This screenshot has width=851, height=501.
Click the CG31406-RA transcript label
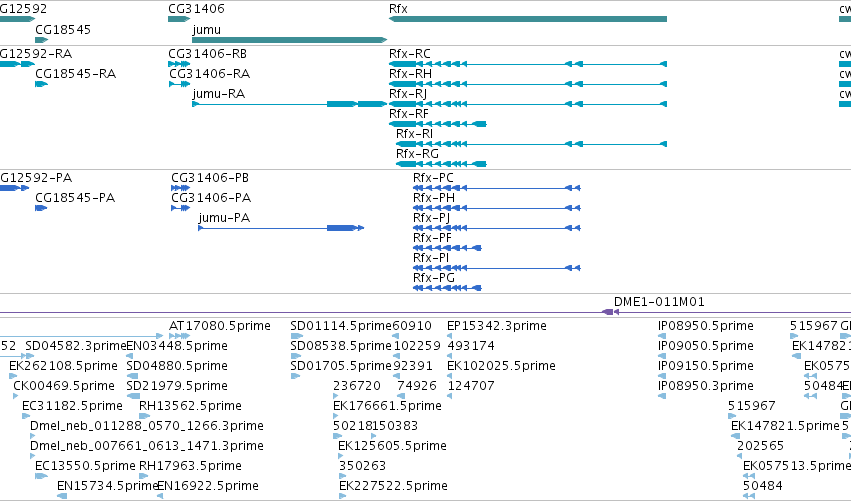click(x=209, y=74)
